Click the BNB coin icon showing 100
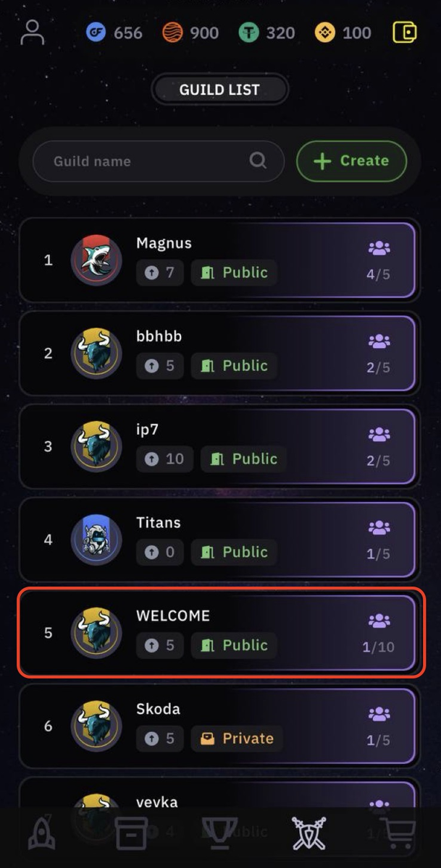 324,32
